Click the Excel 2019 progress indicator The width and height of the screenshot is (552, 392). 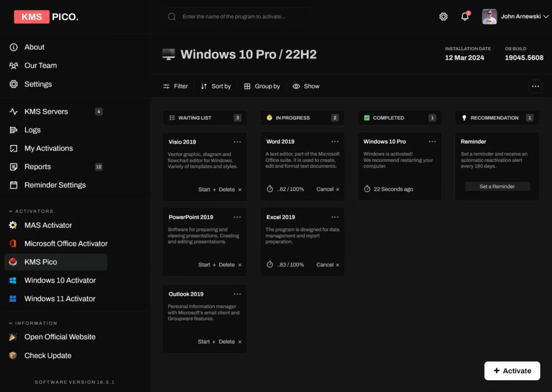285,265
